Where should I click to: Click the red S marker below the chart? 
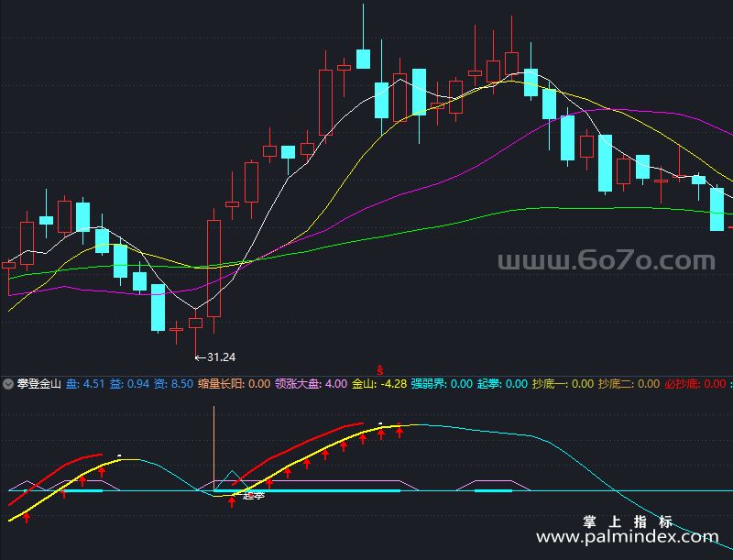click(x=380, y=370)
